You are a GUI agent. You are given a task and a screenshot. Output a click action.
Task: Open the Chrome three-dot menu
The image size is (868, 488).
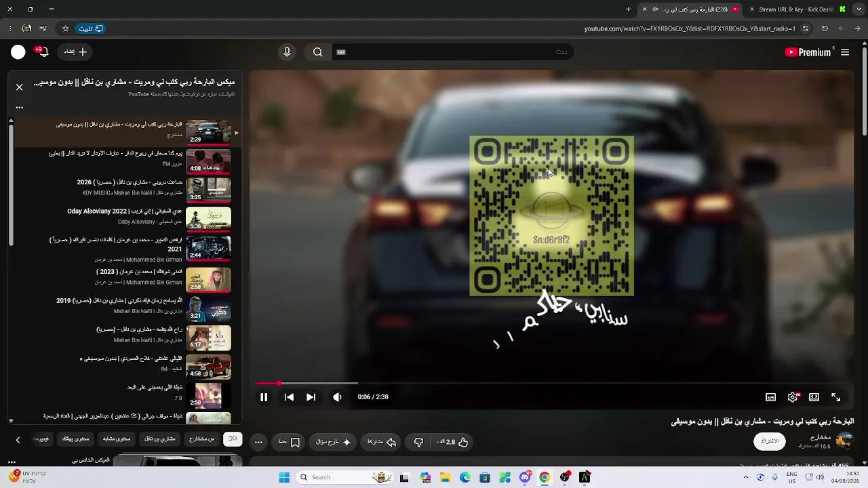(10, 28)
